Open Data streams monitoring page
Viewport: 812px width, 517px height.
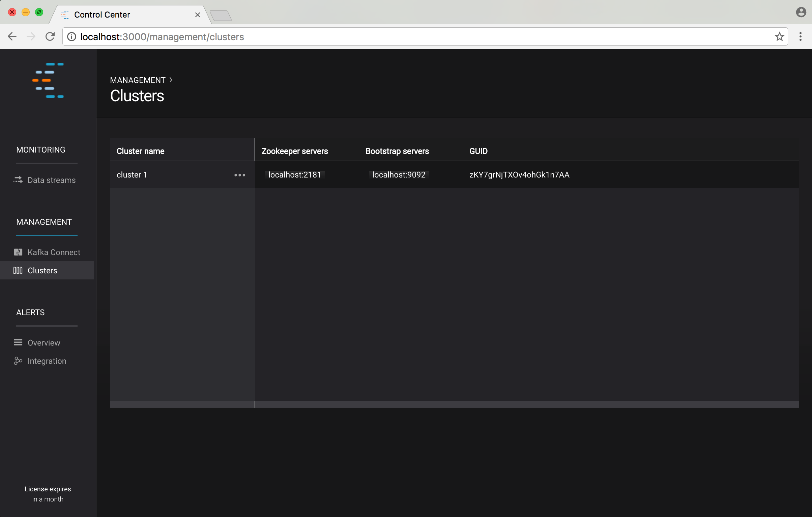pos(51,180)
